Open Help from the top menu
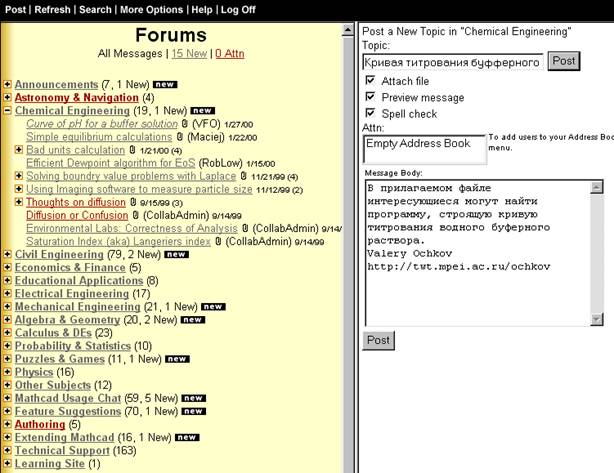The width and height of the screenshot is (614, 473). click(202, 10)
